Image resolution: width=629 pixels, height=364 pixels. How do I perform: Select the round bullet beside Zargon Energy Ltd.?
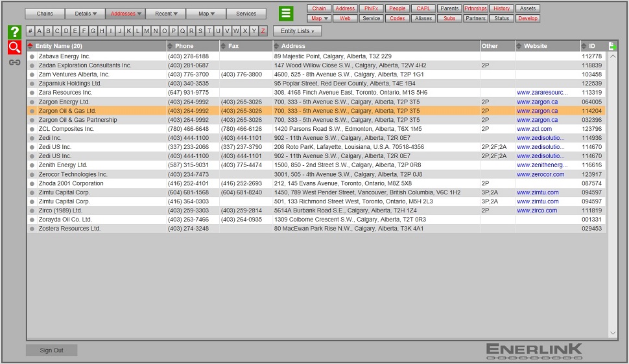point(32,102)
